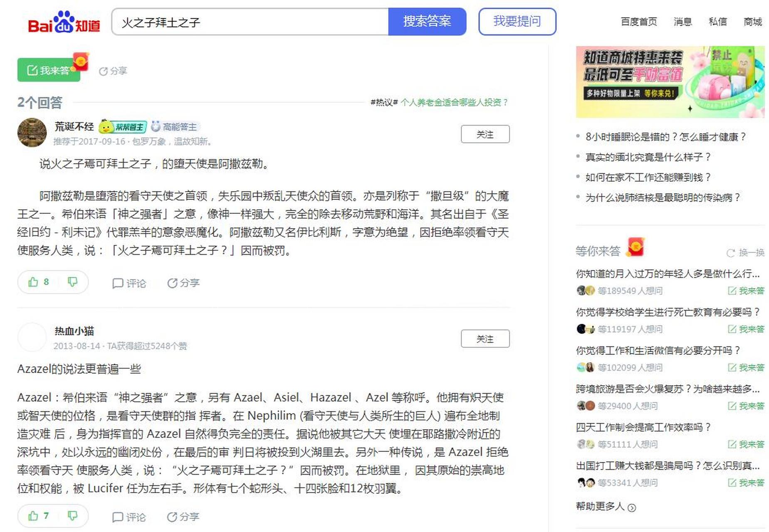Click the 帮帮团主 badge
Image resolution: width=769 pixels, height=532 pixels.
[124, 127]
